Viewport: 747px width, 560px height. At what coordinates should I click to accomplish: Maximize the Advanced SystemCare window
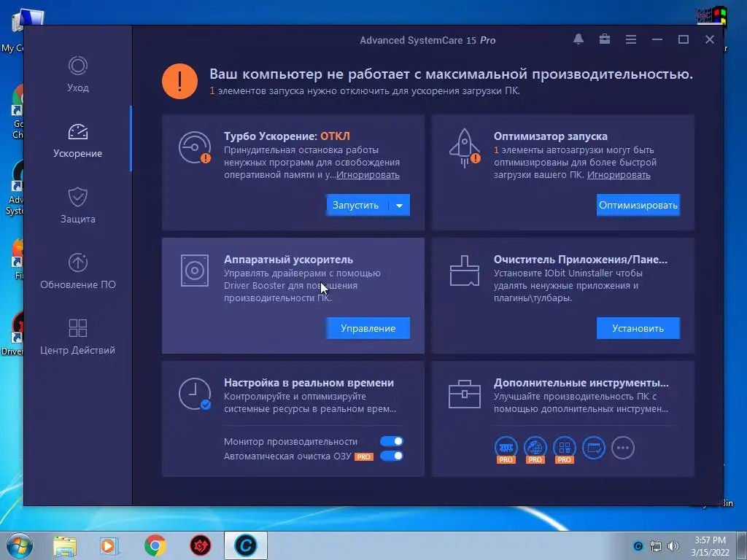pos(683,39)
